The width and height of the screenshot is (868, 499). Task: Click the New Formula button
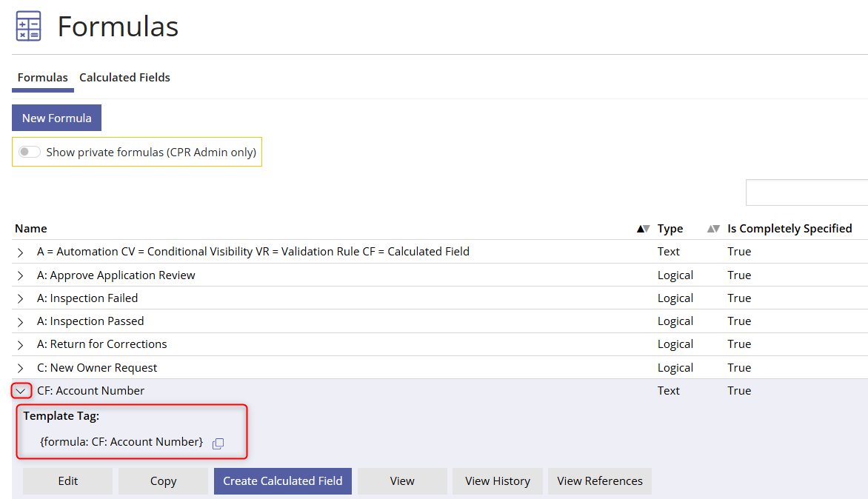click(56, 118)
